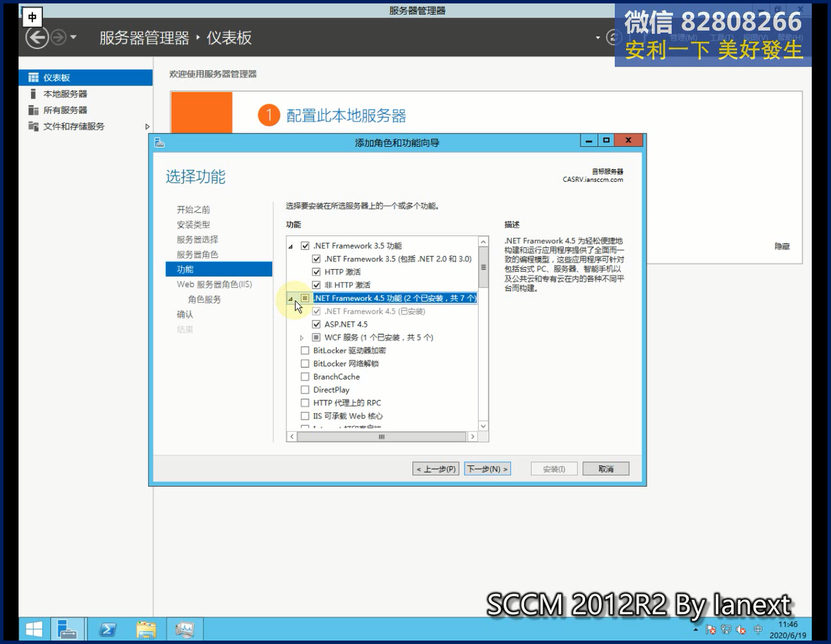Click the 仪表板 dashboard icon in sidebar
The height and width of the screenshot is (644, 831).
pos(33,78)
